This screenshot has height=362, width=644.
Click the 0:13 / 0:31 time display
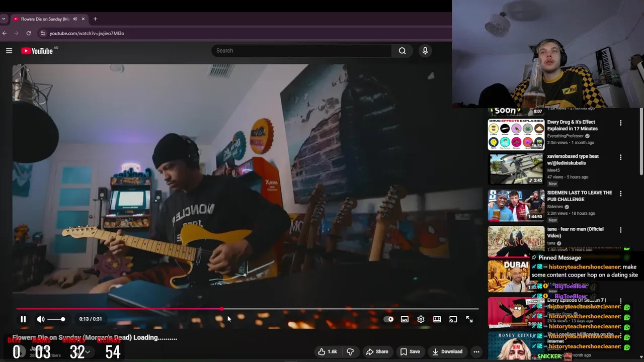tap(91, 319)
